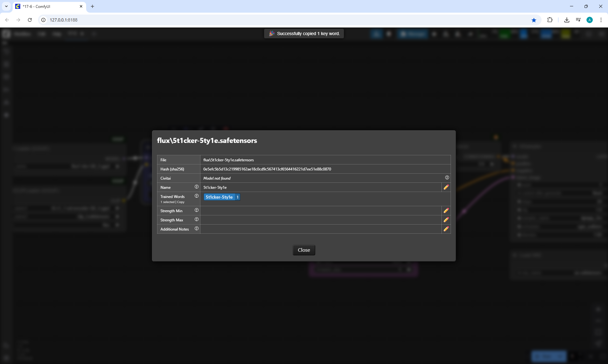The image size is (608, 364).
Task: Open a new browser tab
Action: 92,6
